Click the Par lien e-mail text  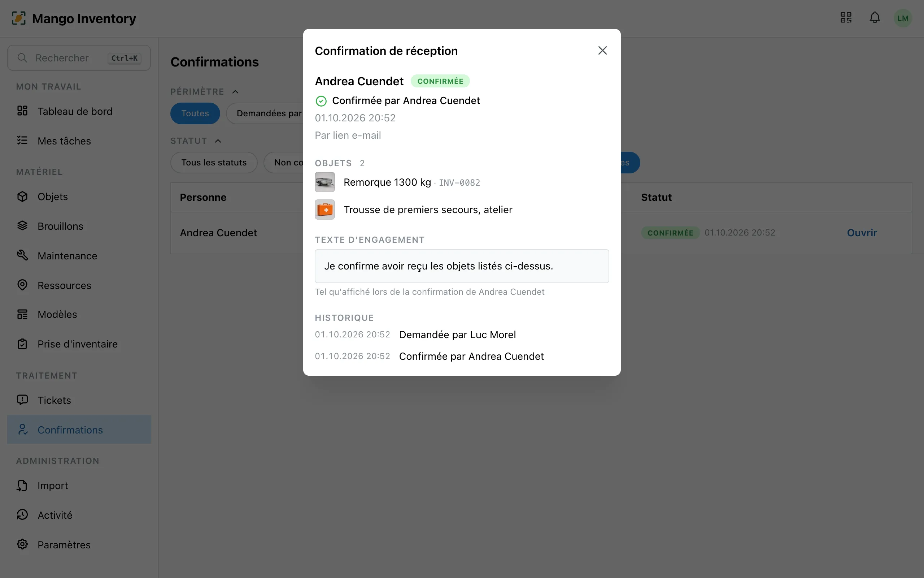point(348,135)
